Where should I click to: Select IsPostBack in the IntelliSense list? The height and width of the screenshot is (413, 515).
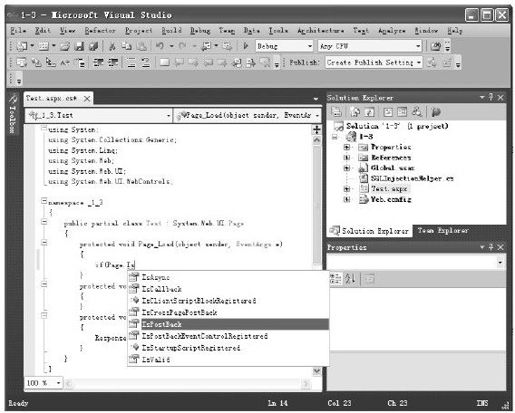228,324
